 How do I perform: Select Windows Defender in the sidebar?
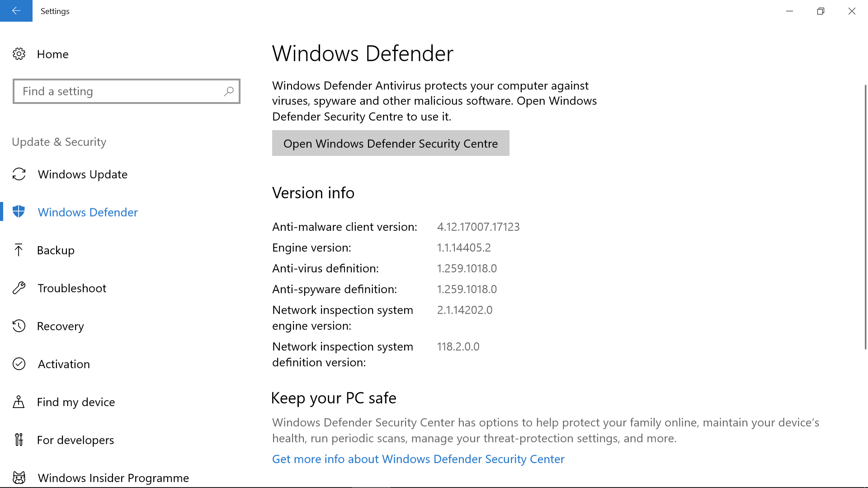(x=88, y=212)
